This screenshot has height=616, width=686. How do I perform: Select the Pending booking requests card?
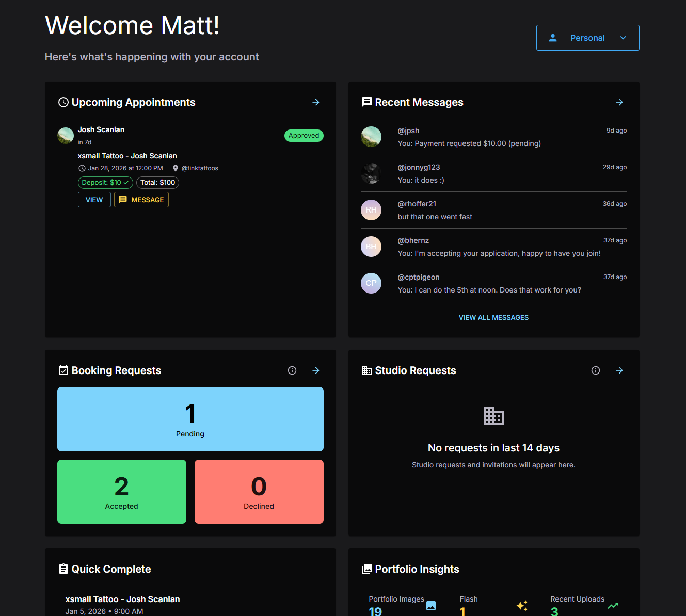tap(190, 419)
